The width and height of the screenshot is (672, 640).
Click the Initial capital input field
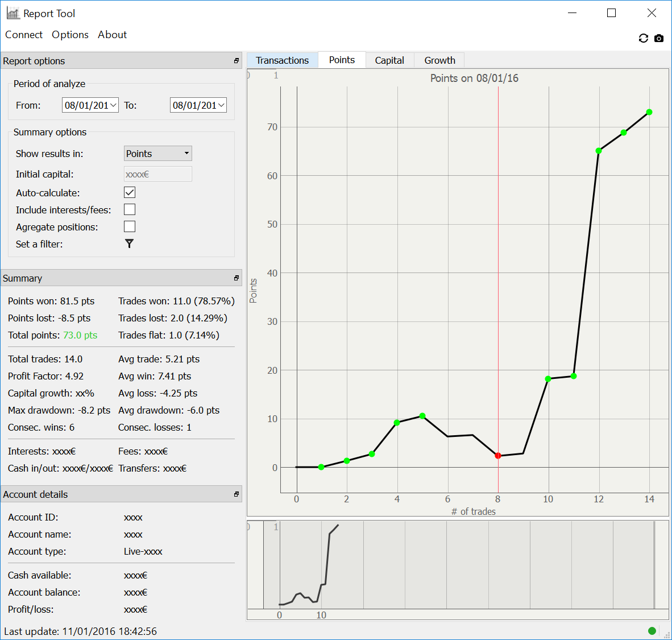point(157,174)
